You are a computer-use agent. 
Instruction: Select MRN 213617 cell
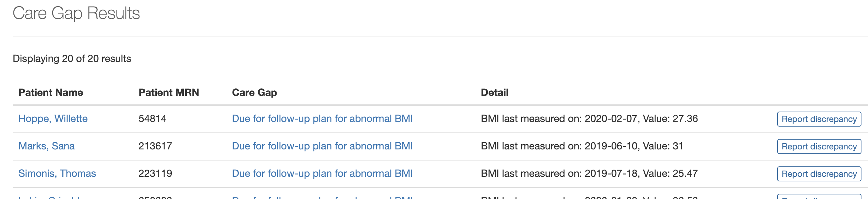point(155,146)
